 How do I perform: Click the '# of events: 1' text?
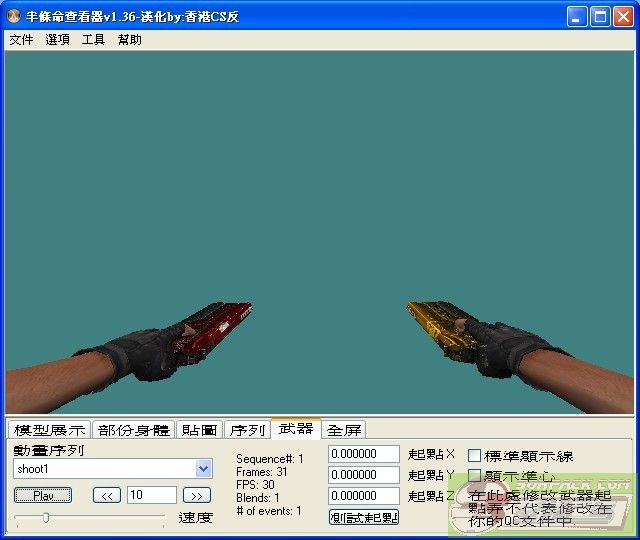pos(269,511)
